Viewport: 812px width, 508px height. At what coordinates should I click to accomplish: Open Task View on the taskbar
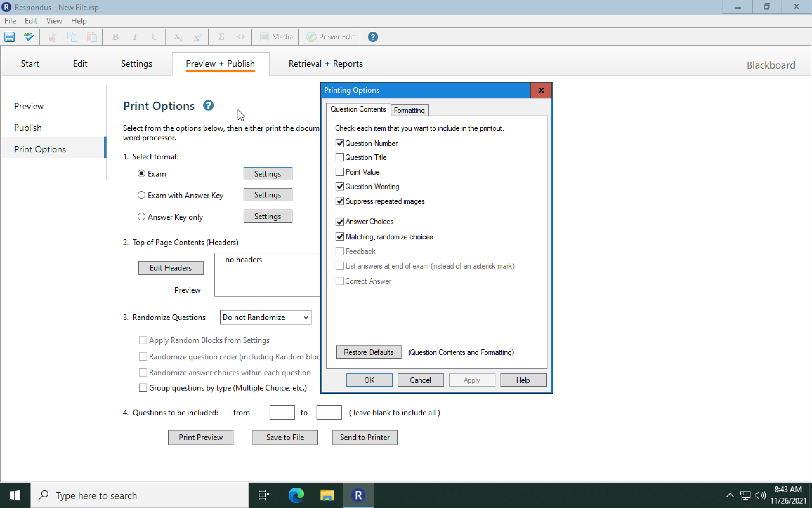tap(264, 495)
